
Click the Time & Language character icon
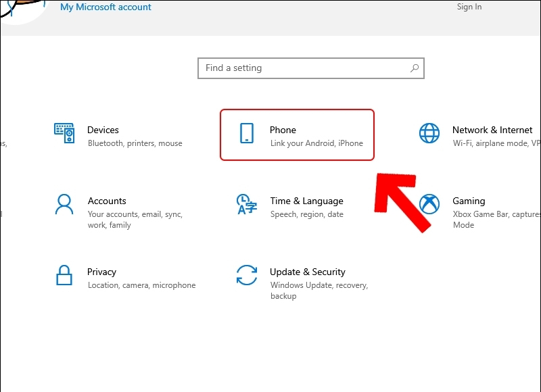pos(246,203)
